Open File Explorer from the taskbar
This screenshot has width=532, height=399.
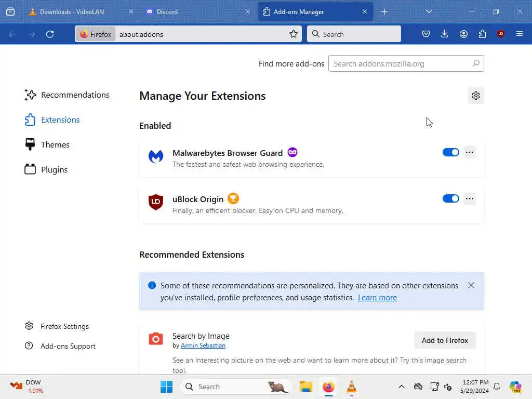(305, 387)
